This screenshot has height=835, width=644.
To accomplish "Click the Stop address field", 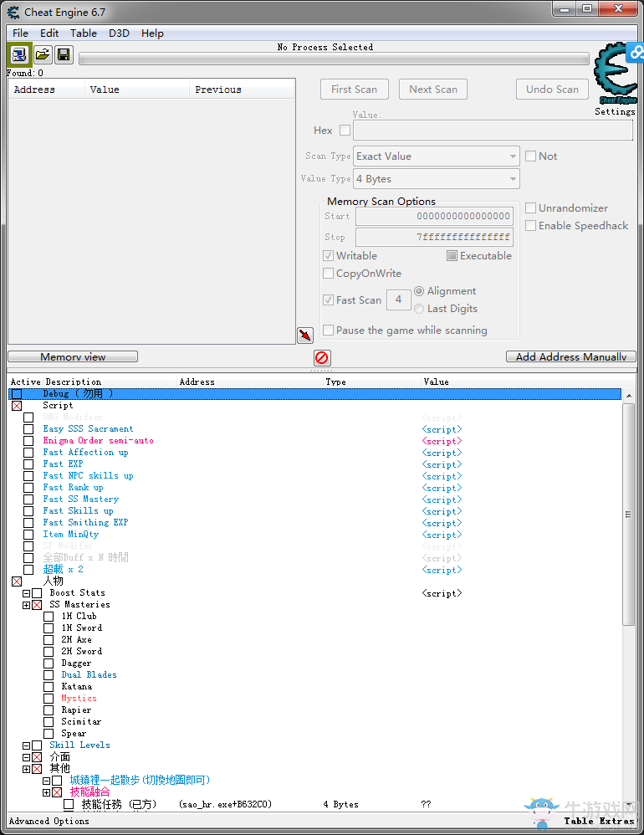I will click(x=434, y=237).
